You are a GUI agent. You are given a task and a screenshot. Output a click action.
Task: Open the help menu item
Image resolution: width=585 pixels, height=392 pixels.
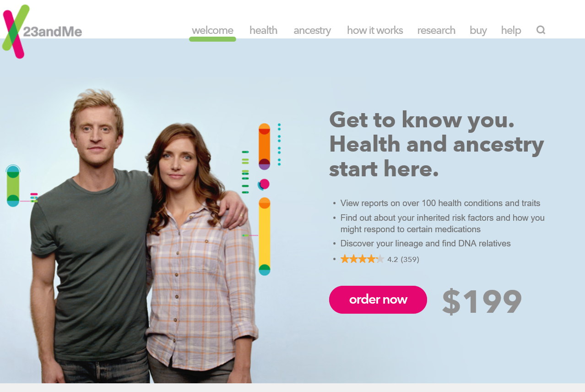pos(511,30)
